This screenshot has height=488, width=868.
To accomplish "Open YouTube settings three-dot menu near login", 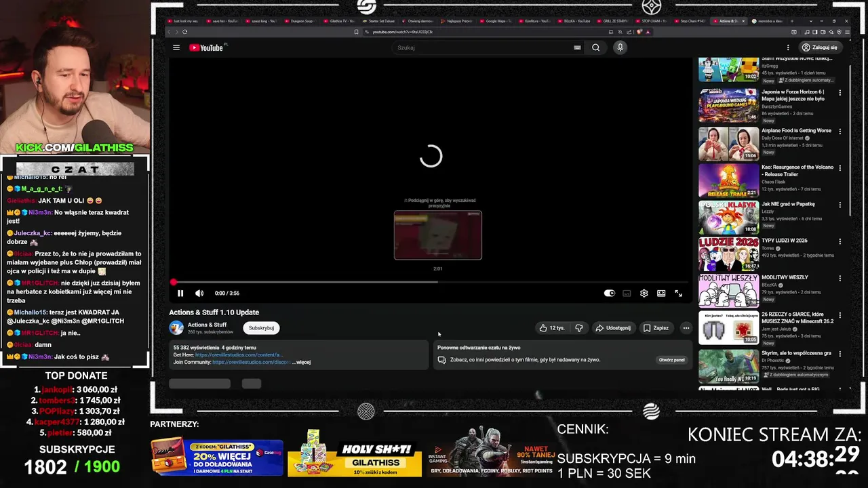I will [x=788, y=47].
